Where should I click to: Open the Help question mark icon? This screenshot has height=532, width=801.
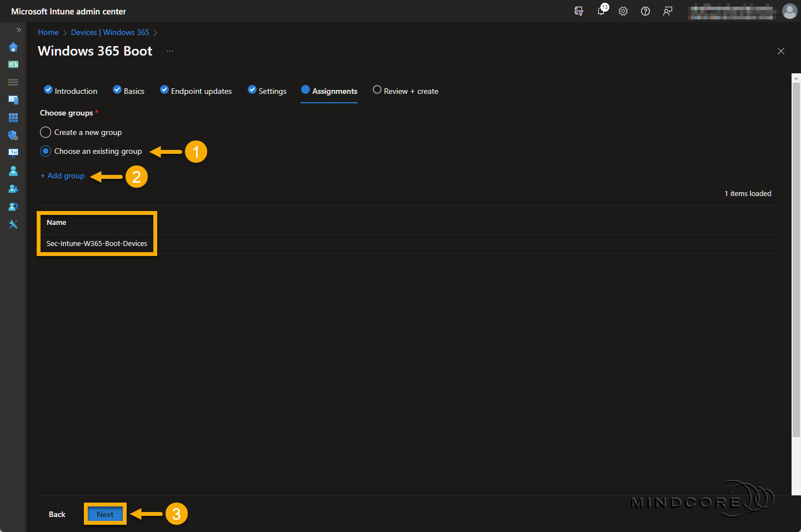click(645, 11)
